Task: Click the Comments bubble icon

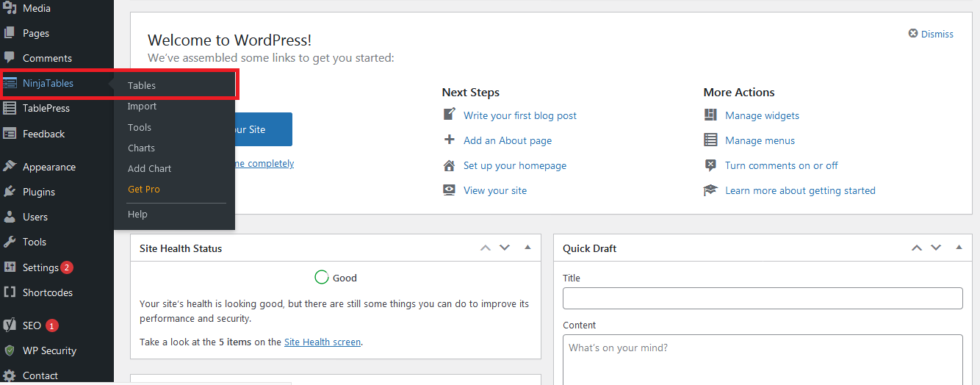Action: coord(10,58)
